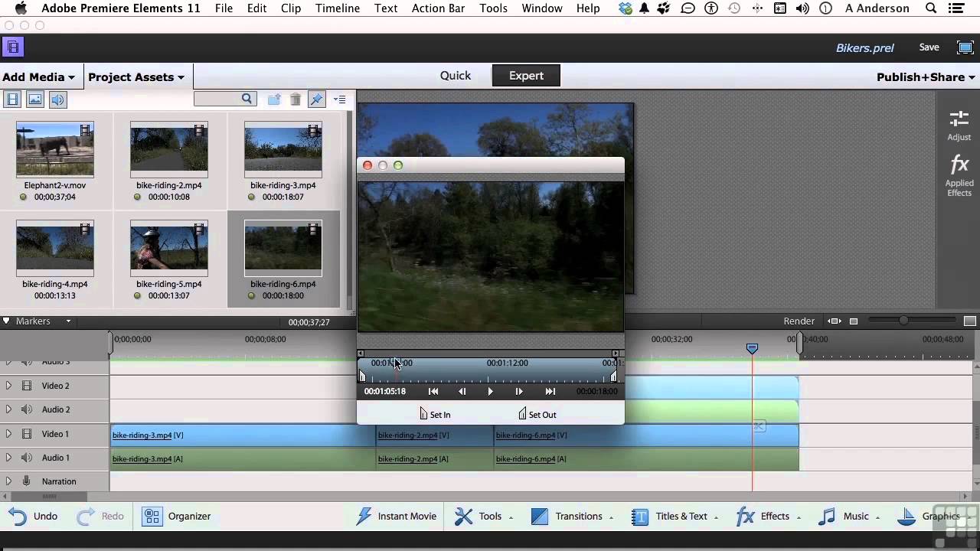
Task: Click the pin icon in assets toolbar
Action: (x=317, y=99)
